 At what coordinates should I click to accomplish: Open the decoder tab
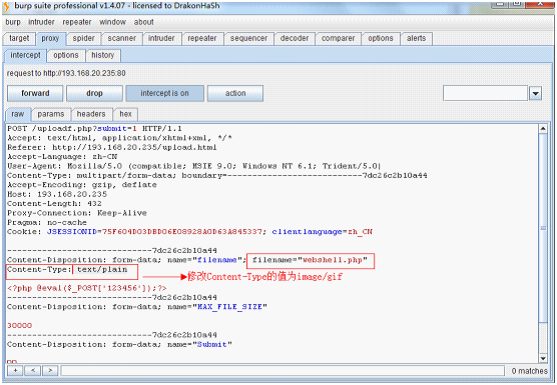coord(294,38)
